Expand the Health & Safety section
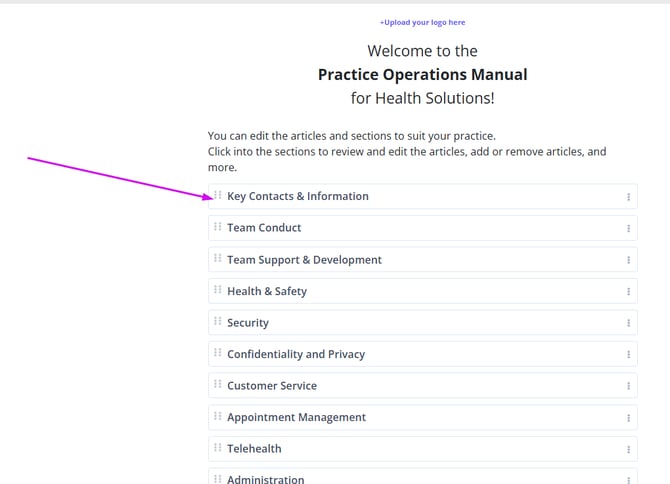Viewport: 670px width, 484px height. [x=267, y=291]
